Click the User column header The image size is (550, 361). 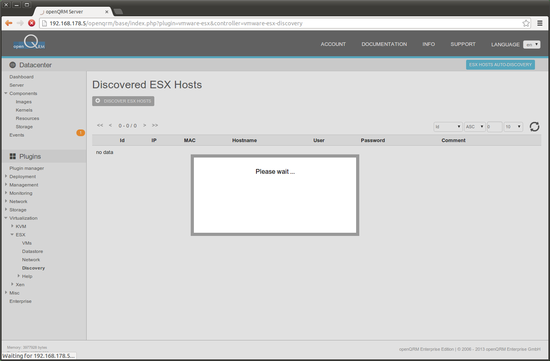[x=319, y=140]
